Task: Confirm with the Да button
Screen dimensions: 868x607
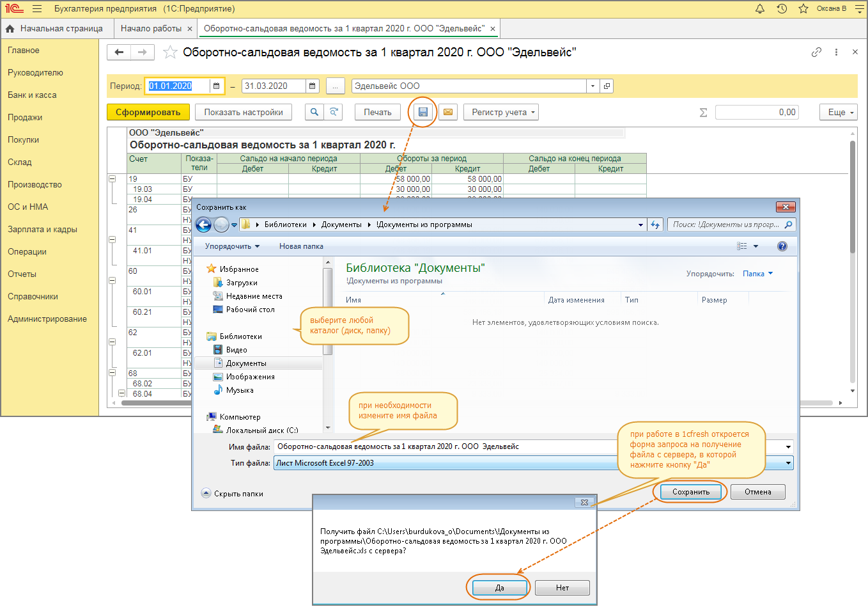Action: 499,588
